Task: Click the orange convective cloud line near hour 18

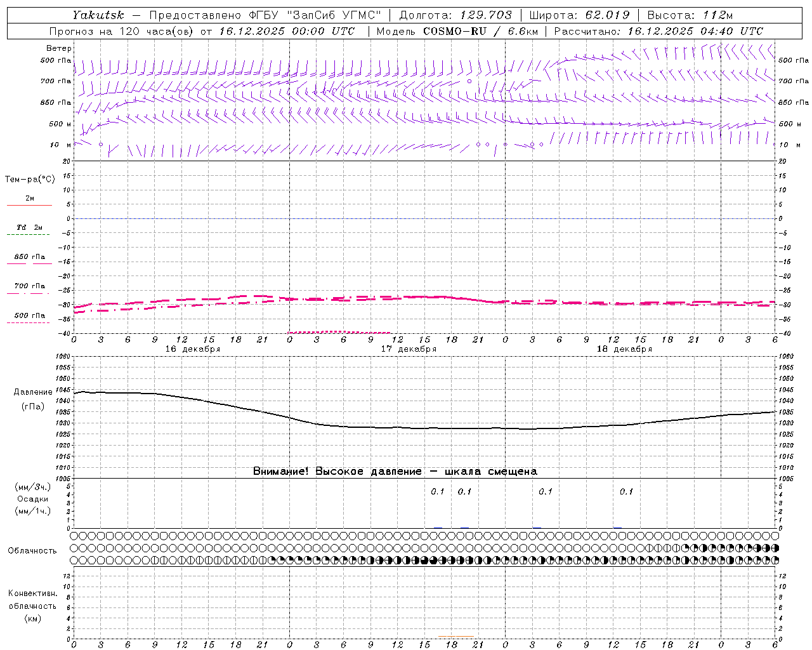Action: click(456, 636)
